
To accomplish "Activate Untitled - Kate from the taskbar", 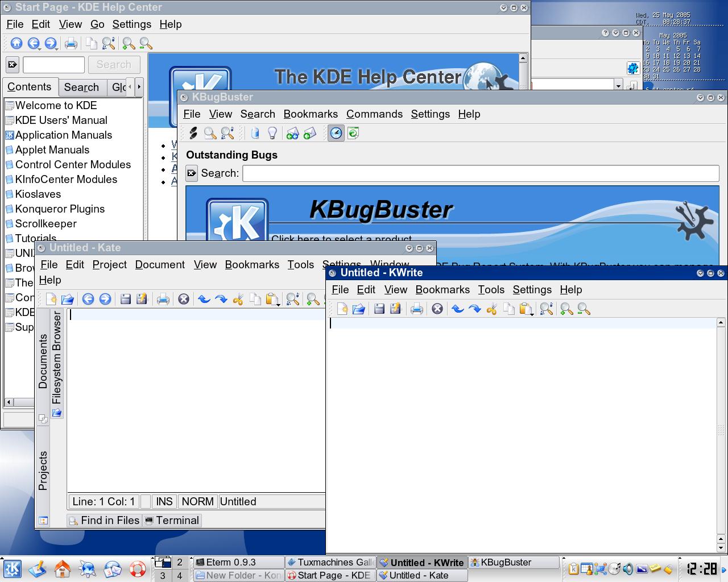I will click(x=422, y=575).
